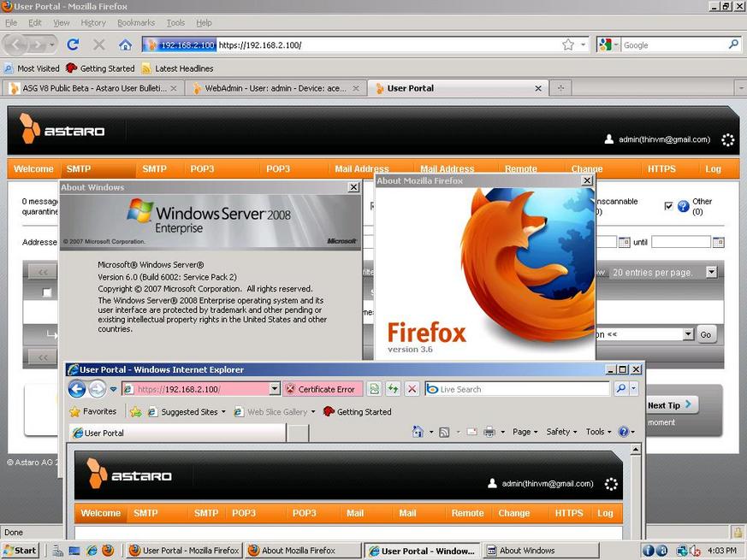The width and height of the screenshot is (747, 560).
Task: Click the IE refresh button
Action: pos(393,389)
